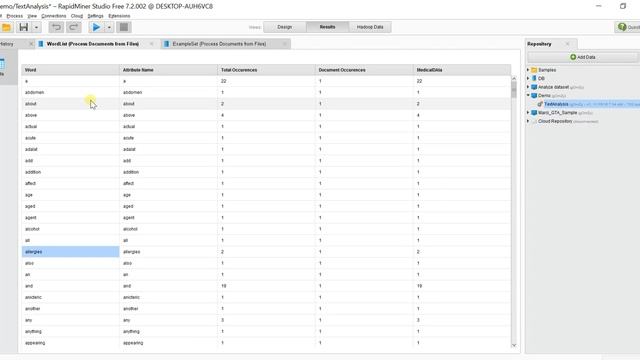Collapse the Demo repository
This screenshot has width=640, height=360.
pyautogui.click(x=528, y=96)
